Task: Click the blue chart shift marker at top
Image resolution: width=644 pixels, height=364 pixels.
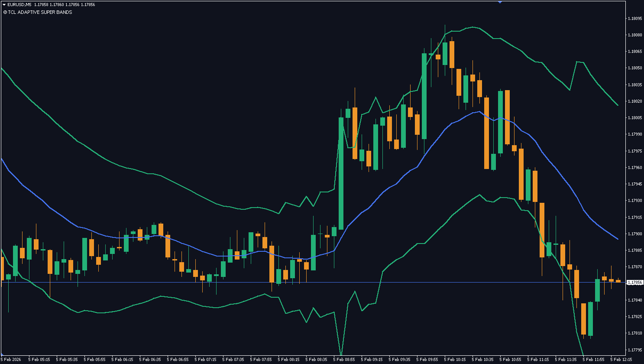Action: point(500,2)
